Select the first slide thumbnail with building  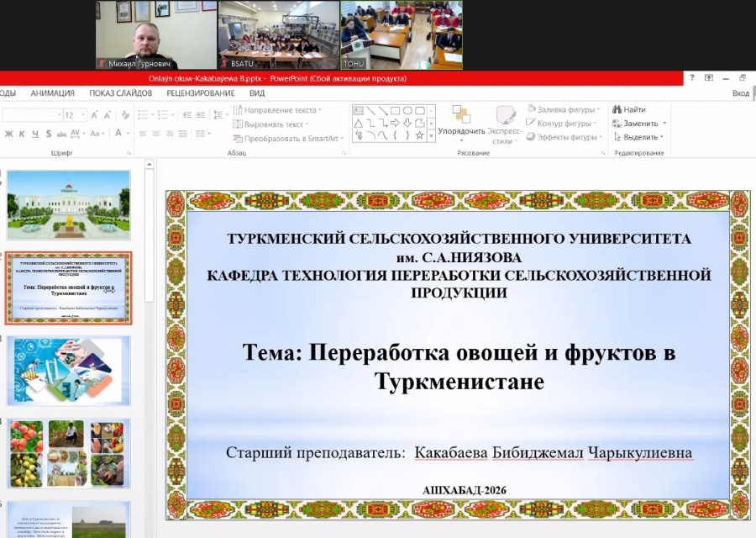click(69, 205)
